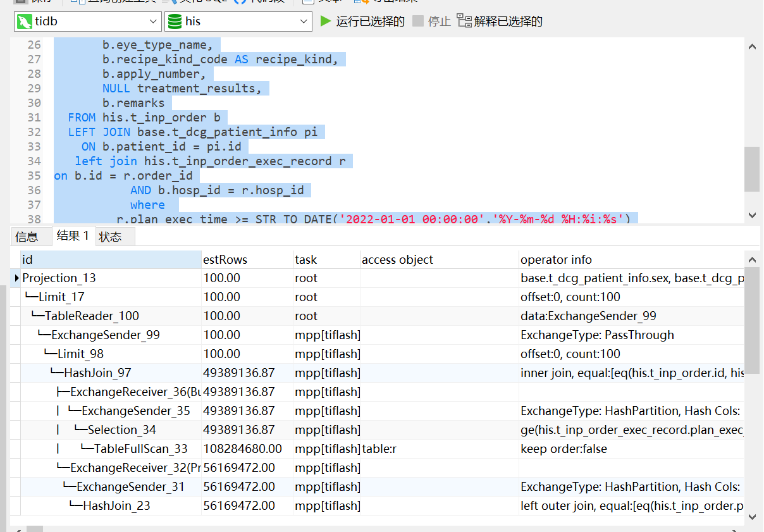Click operator info of the Limit_98 row
The height and width of the screenshot is (532, 764).
click(x=631, y=354)
